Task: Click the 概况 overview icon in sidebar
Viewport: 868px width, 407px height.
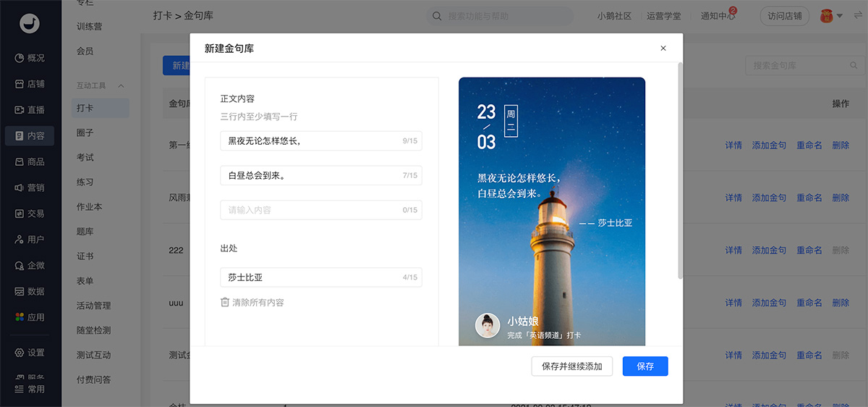Action: (x=20, y=58)
